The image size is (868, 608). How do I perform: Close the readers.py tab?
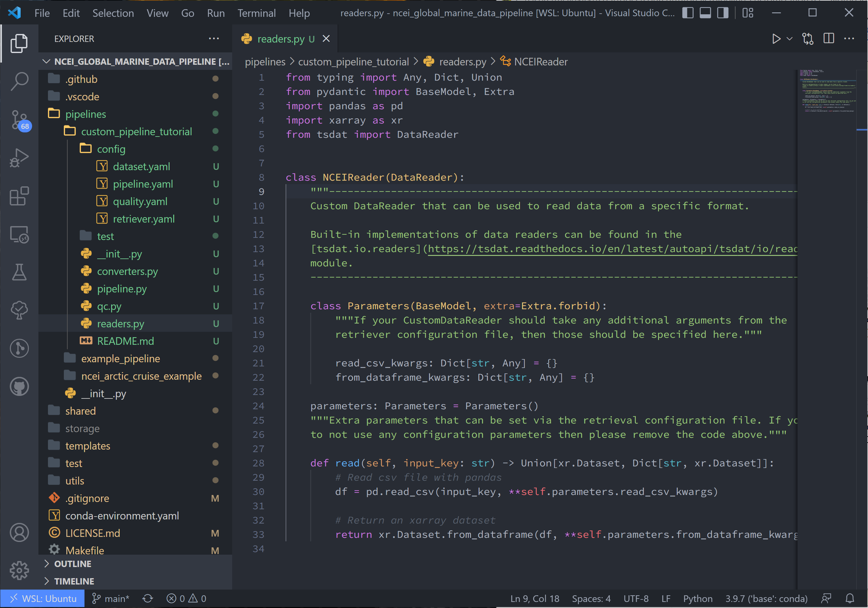pos(326,38)
